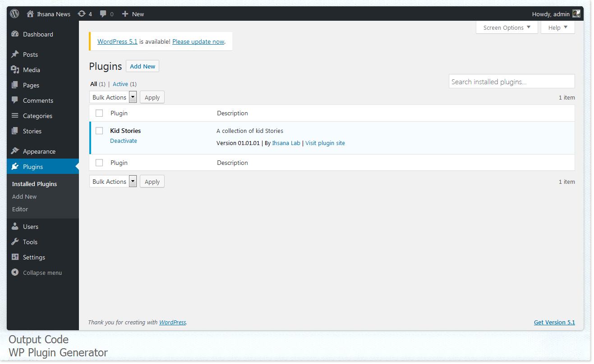594x364 pixels.
Task: Click the Dashboard gauge icon
Action: (15, 34)
